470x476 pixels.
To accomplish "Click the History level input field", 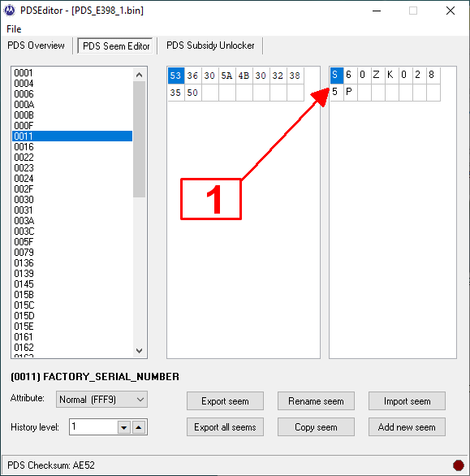I will pos(93,427).
